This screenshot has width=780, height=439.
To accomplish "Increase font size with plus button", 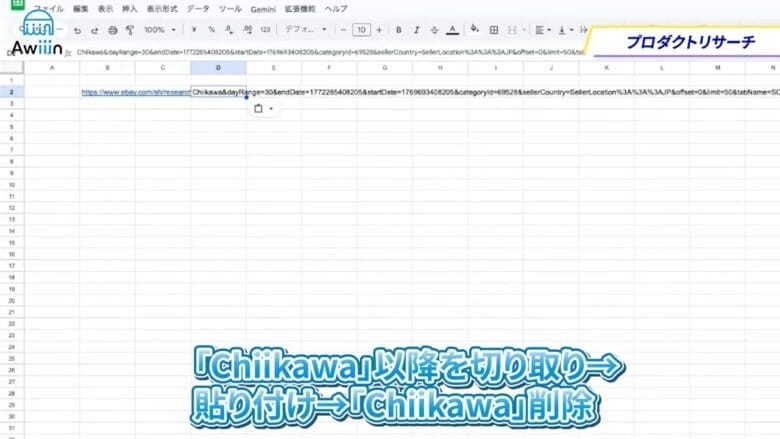I will pyautogui.click(x=380, y=30).
